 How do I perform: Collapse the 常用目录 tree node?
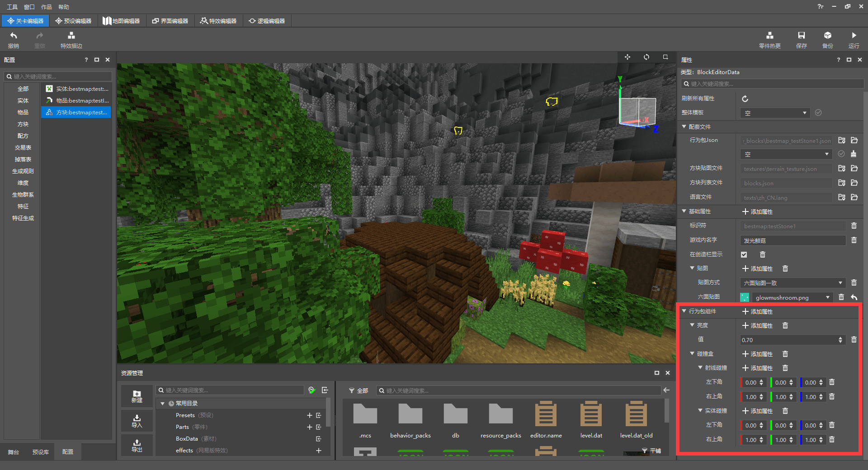coord(162,403)
